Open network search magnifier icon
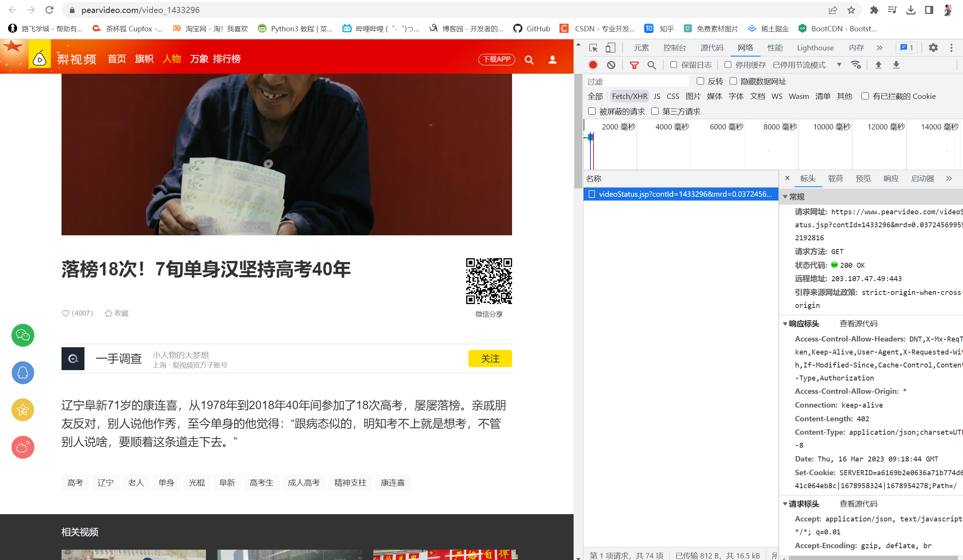The image size is (963, 560). click(x=652, y=65)
